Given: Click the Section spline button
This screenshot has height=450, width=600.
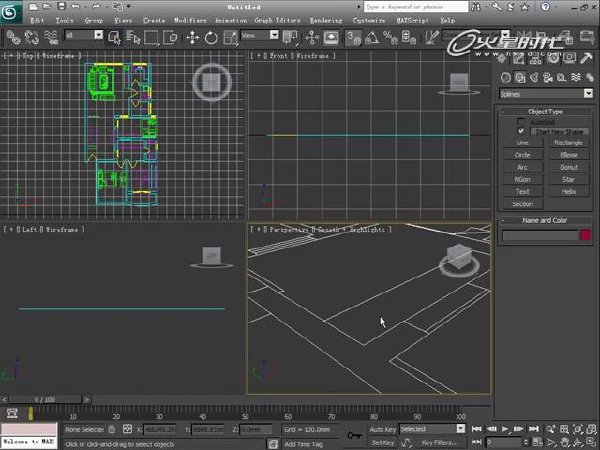Looking at the screenshot, I should point(522,204).
